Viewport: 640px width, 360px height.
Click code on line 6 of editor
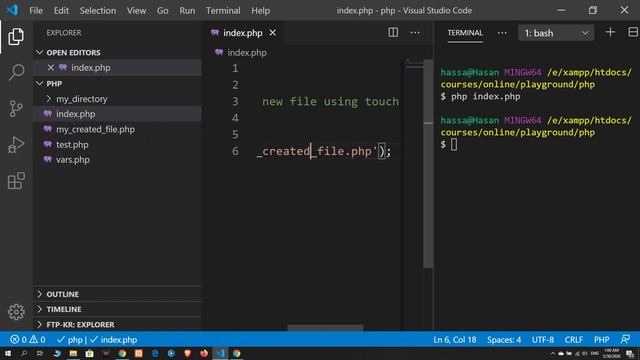click(324, 151)
